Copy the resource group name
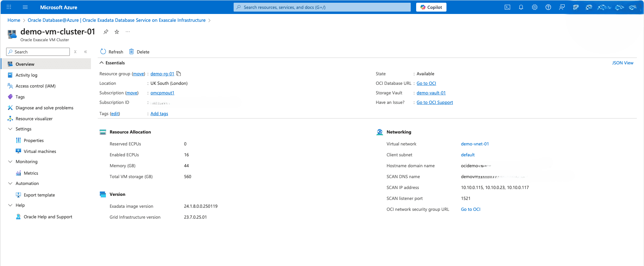 [178, 74]
